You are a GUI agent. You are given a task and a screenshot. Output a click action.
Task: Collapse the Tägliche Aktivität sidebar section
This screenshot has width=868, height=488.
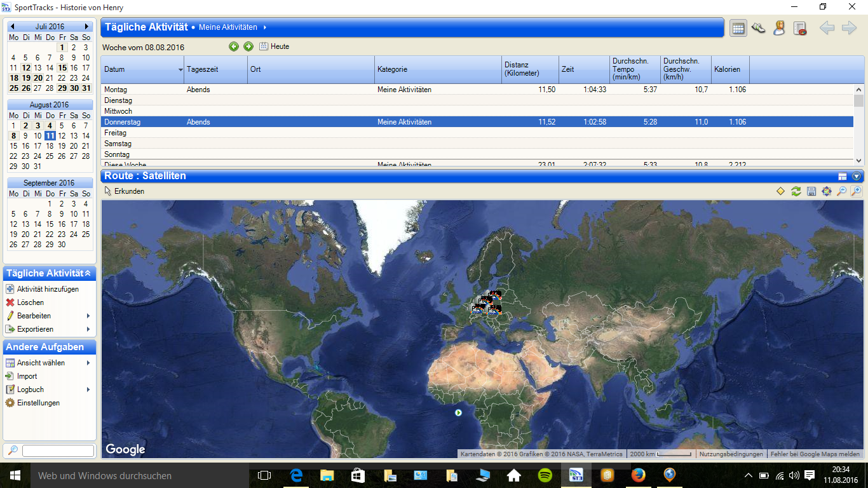pyautogui.click(x=88, y=273)
